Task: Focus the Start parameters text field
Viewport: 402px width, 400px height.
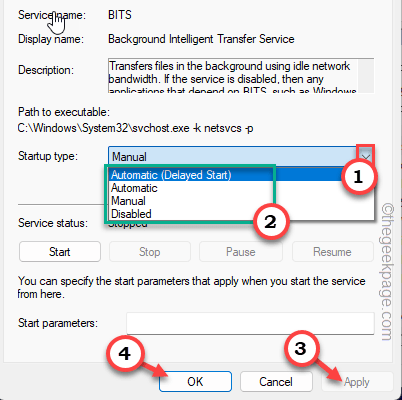Action: point(250,323)
